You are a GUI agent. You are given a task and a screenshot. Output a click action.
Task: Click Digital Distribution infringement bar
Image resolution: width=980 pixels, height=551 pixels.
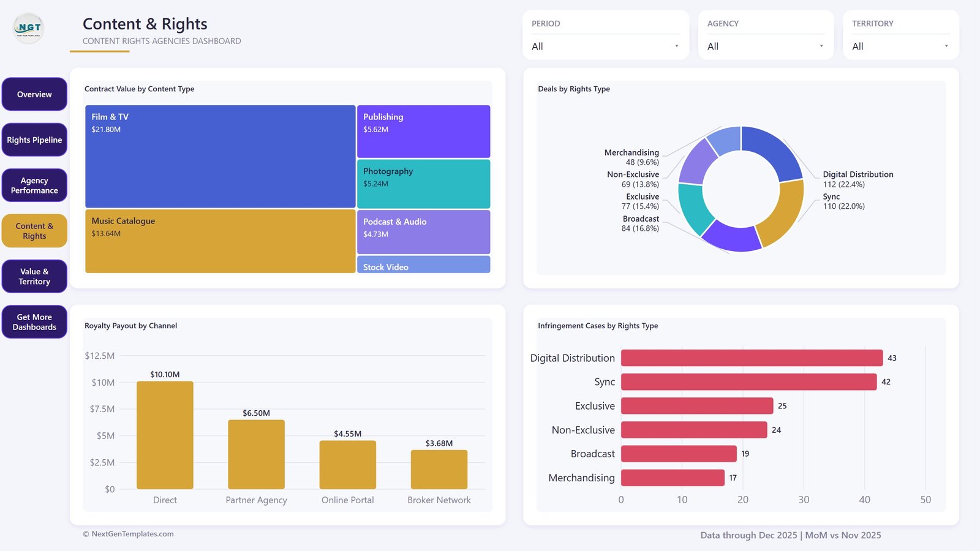(x=752, y=358)
